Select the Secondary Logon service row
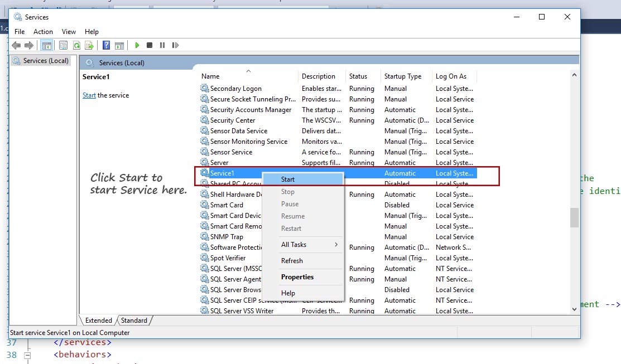The height and width of the screenshot is (364, 621). [x=338, y=88]
